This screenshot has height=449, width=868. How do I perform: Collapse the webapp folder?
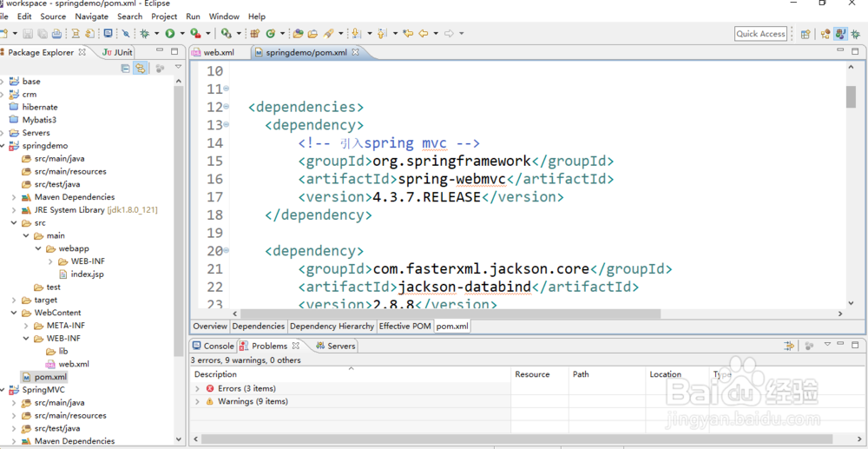coord(38,248)
